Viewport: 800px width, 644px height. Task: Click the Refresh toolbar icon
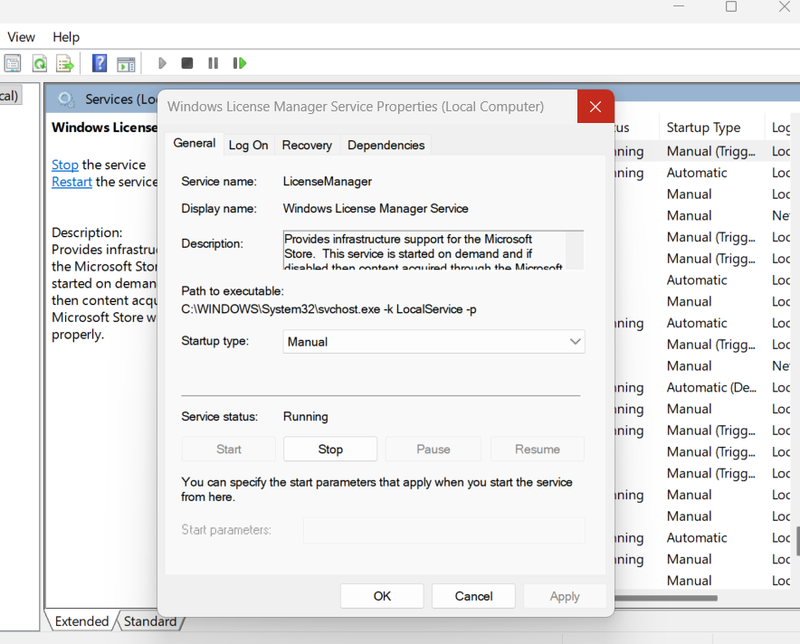tap(39, 64)
